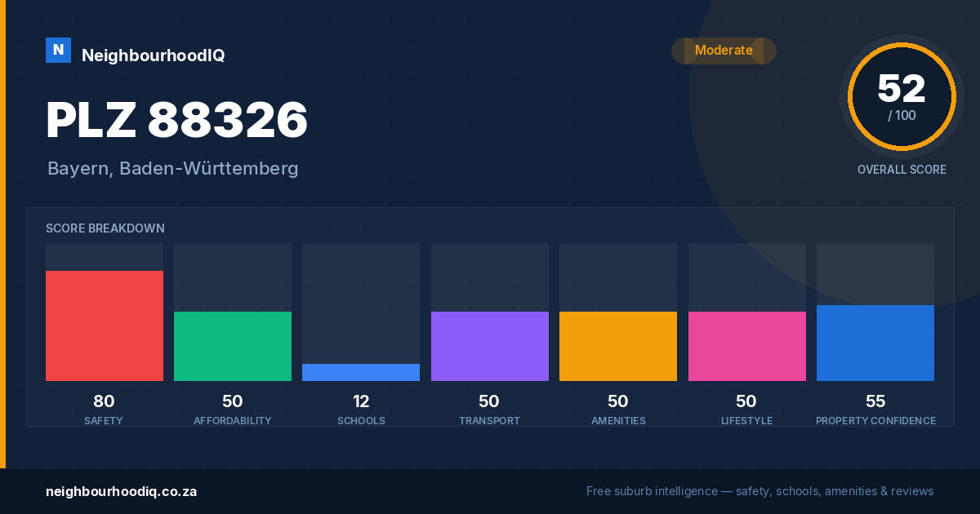
Task: Select the Safety score value 80
Action: [104, 401]
